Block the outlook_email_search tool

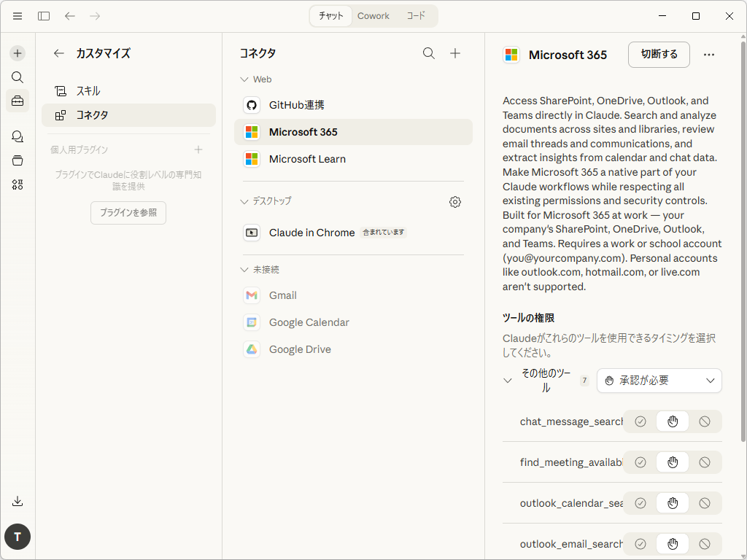[x=705, y=543]
